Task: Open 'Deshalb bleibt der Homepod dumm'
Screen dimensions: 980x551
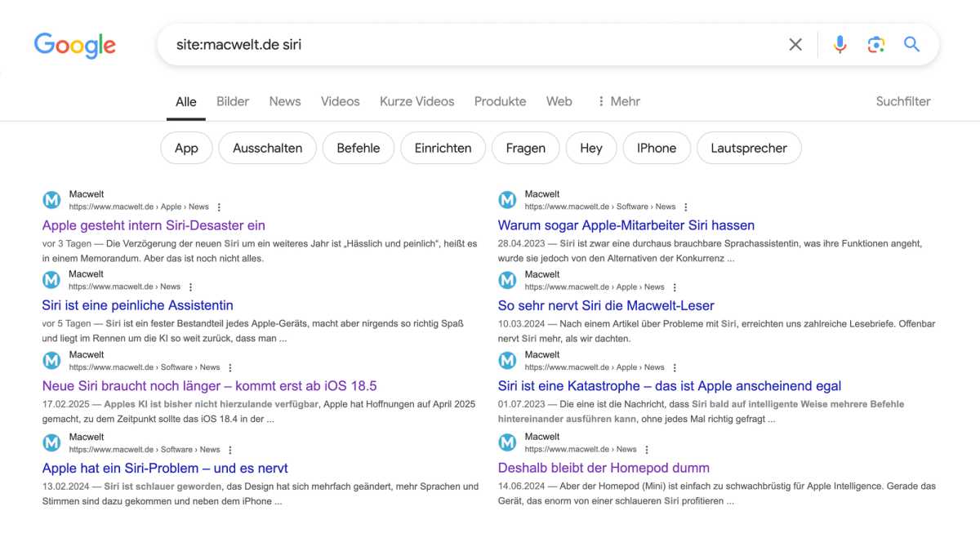Action: [x=604, y=469]
